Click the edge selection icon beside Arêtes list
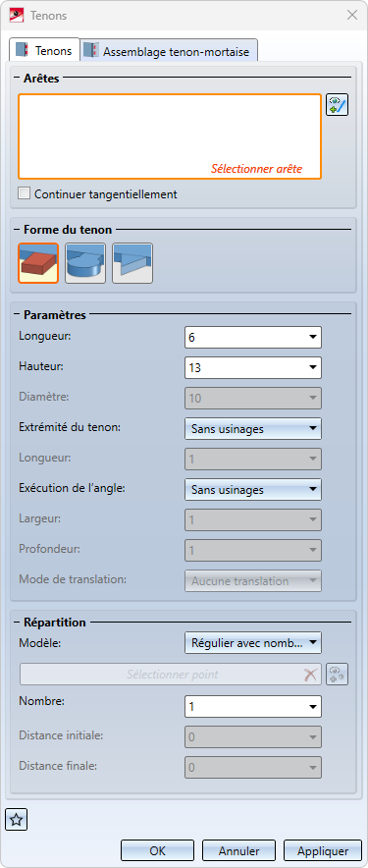 point(337,105)
